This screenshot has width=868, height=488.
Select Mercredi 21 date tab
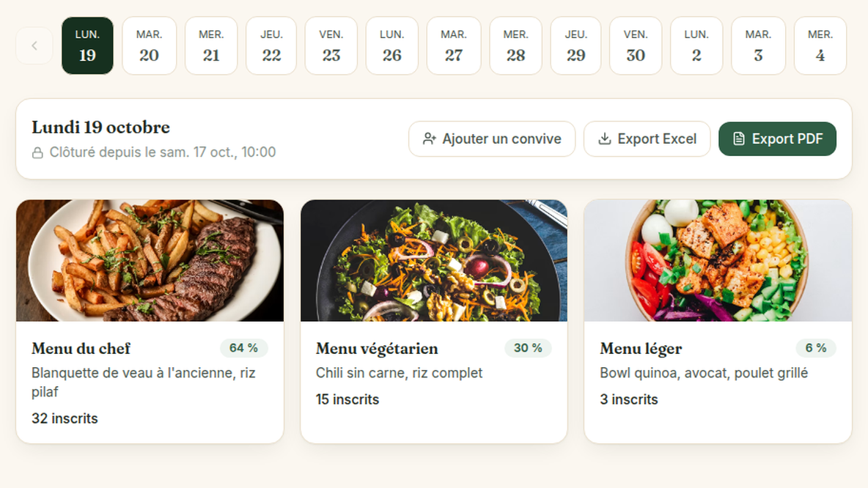click(211, 45)
